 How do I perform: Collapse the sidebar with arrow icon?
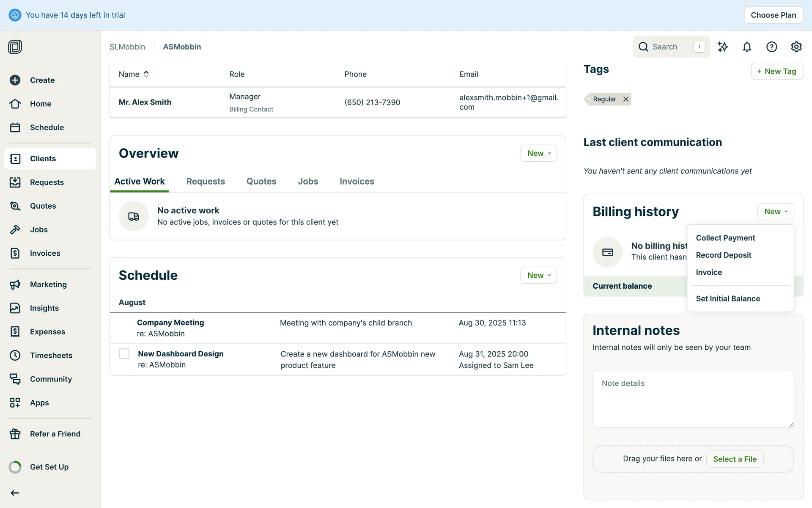click(15, 493)
